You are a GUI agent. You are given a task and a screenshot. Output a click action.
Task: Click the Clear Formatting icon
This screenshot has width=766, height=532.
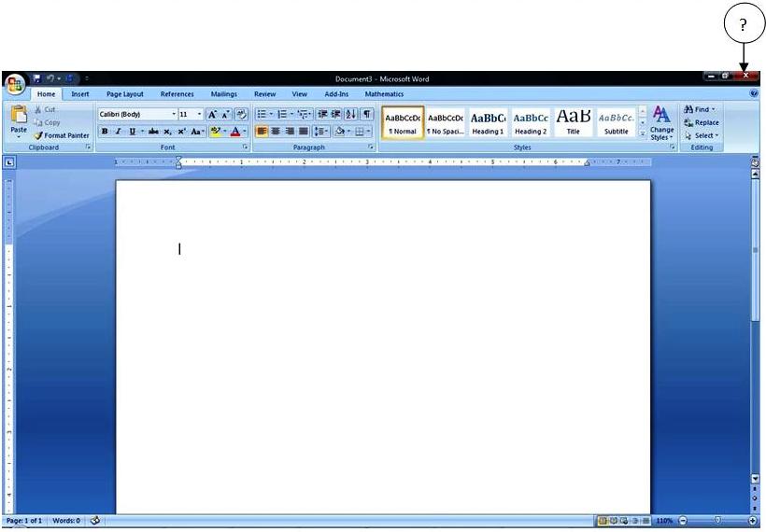[x=240, y=114]
